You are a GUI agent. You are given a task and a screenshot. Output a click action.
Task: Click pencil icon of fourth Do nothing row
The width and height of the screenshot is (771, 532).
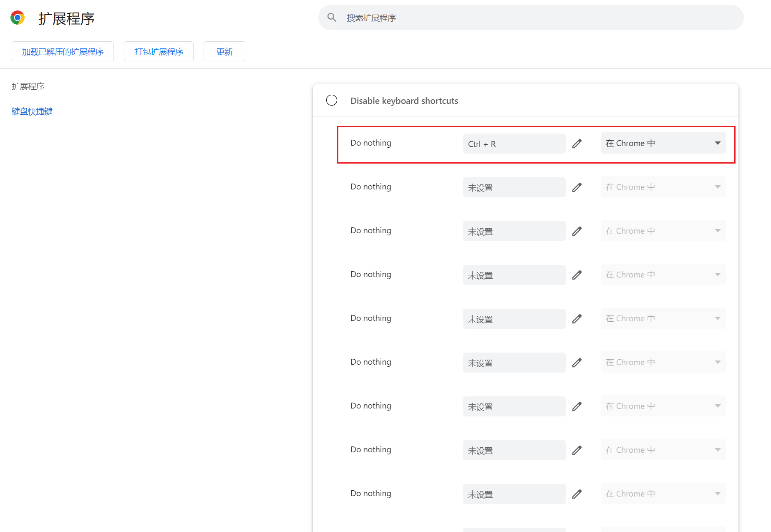click(x=577, y=275)
